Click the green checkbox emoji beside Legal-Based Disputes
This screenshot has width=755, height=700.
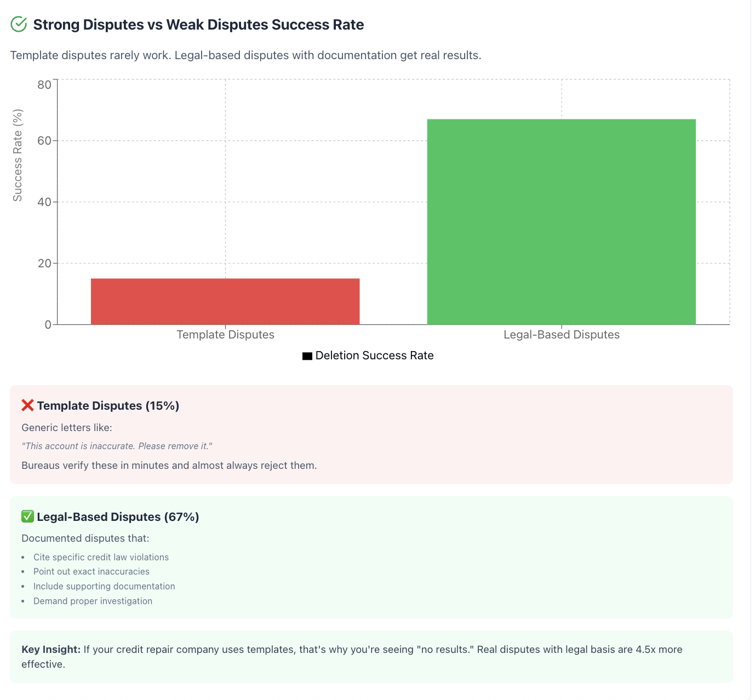(27, 517)
